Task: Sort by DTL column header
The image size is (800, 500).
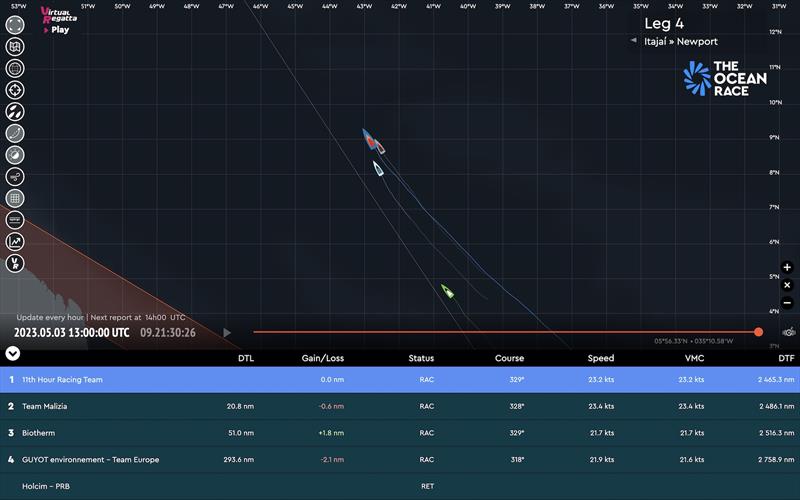Action: pos(246,358)
